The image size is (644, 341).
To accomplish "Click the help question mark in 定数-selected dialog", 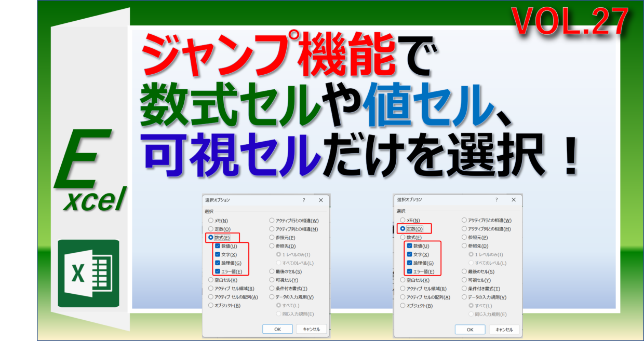I will [496, 200].
